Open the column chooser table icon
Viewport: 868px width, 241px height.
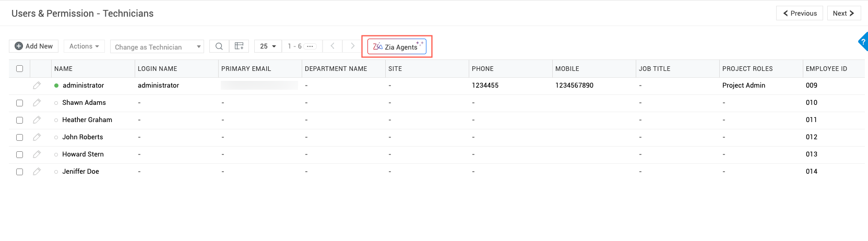click(239, 46)
